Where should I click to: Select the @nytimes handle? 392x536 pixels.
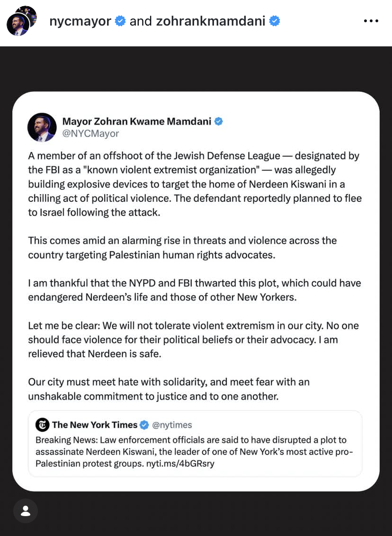172,425
